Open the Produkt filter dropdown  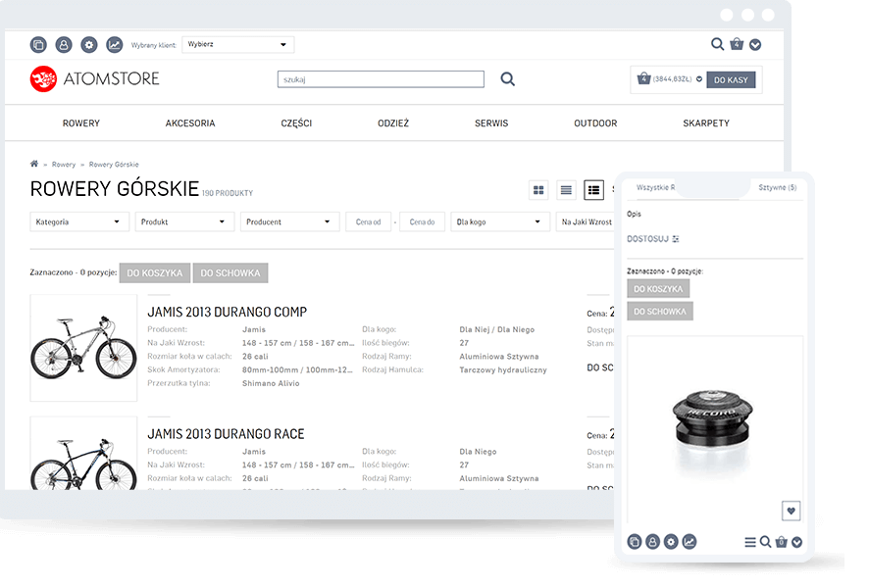click(x=184, y=221)
